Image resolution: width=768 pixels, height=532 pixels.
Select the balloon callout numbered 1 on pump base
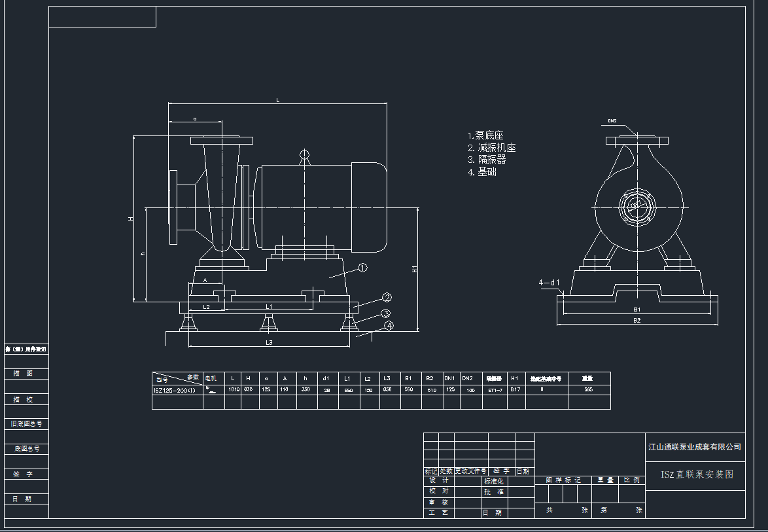coord(362,268)
